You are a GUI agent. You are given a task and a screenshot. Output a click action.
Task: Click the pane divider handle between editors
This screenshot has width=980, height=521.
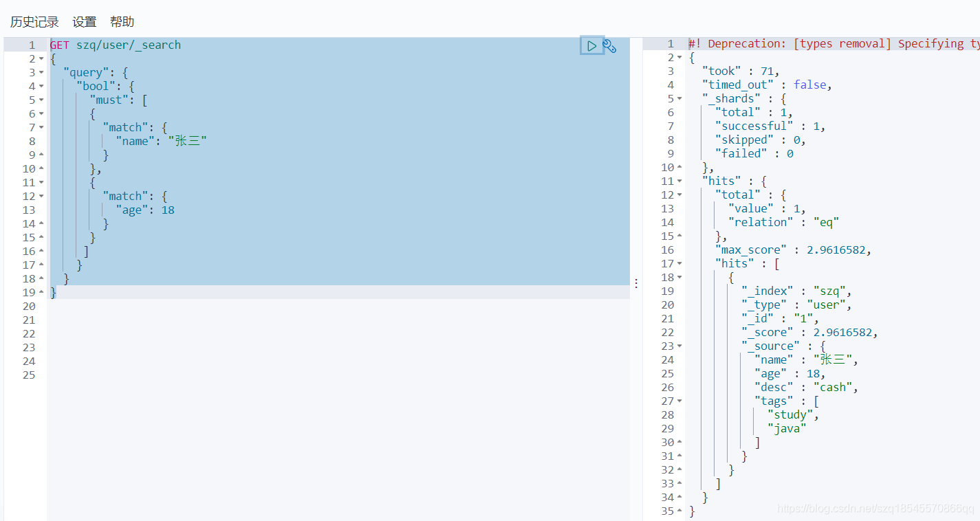636,283
